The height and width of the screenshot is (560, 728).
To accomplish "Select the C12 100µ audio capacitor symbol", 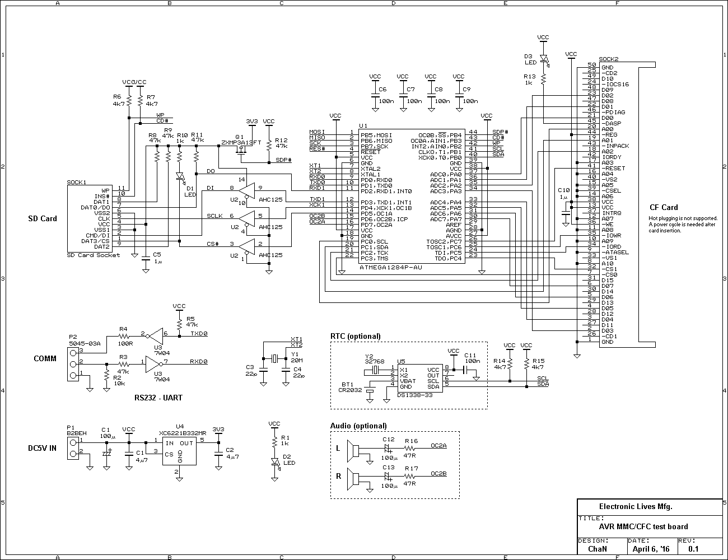I will pos(386,448).
